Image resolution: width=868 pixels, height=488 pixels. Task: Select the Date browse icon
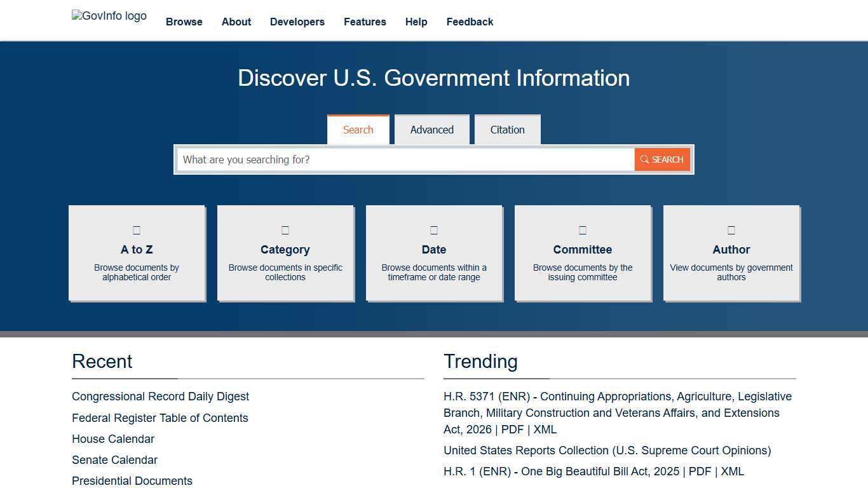click(x=433, y=230)
